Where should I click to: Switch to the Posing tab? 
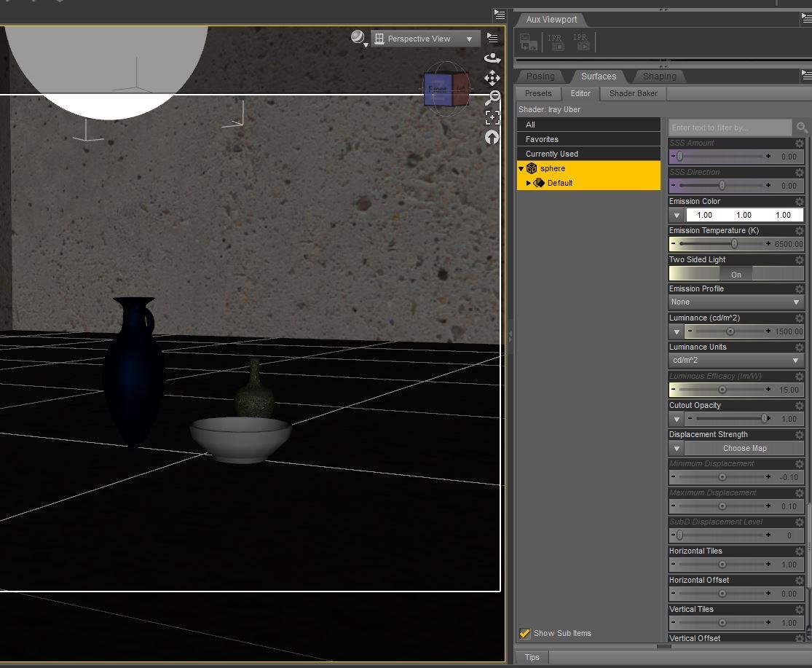[540, 76]
